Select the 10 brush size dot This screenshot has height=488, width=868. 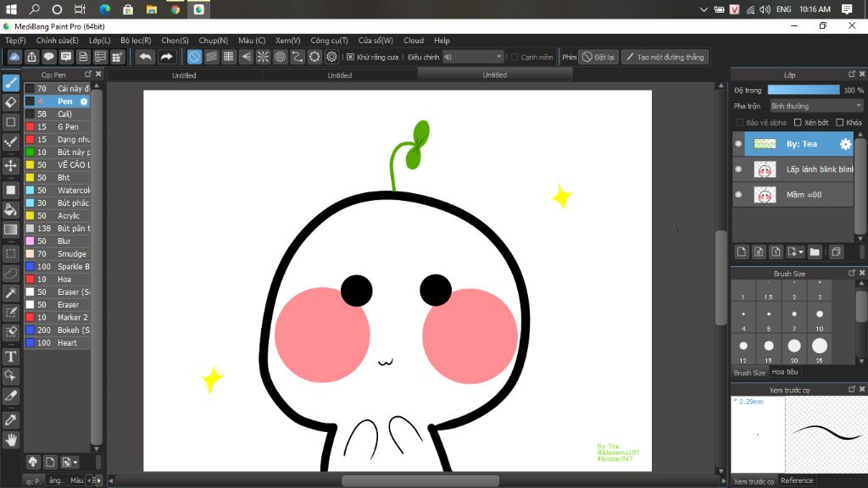[820, 313]
